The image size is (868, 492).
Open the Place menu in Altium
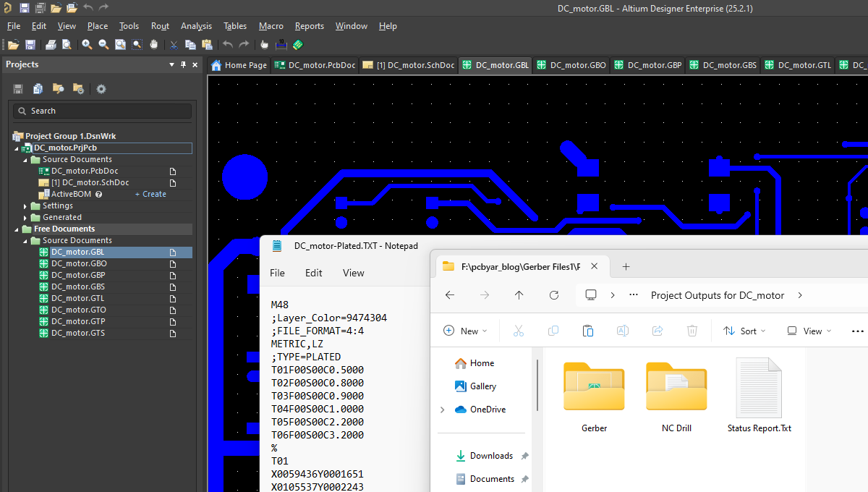98,26
